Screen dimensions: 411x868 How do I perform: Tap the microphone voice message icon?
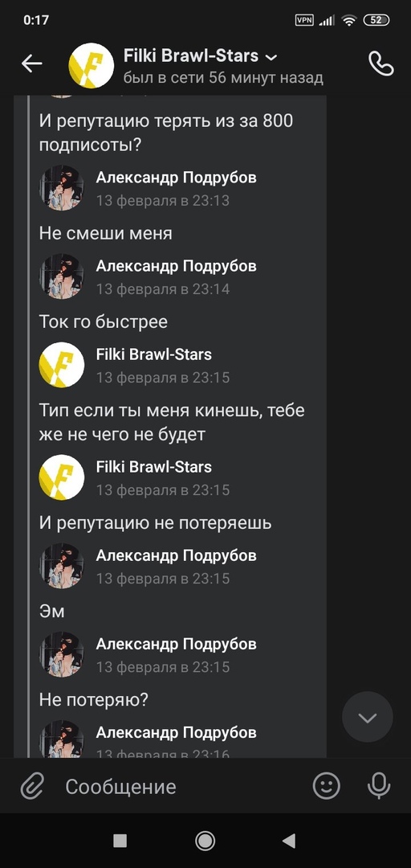tap(379, 786)
